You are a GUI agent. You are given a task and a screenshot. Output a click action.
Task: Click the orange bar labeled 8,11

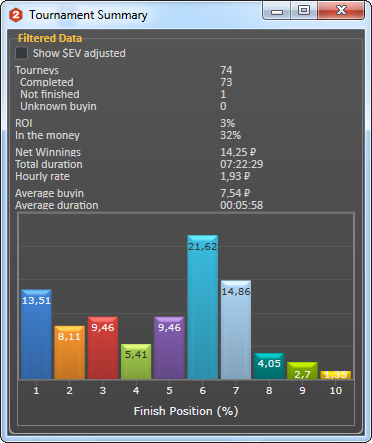(x=69, y=352)
